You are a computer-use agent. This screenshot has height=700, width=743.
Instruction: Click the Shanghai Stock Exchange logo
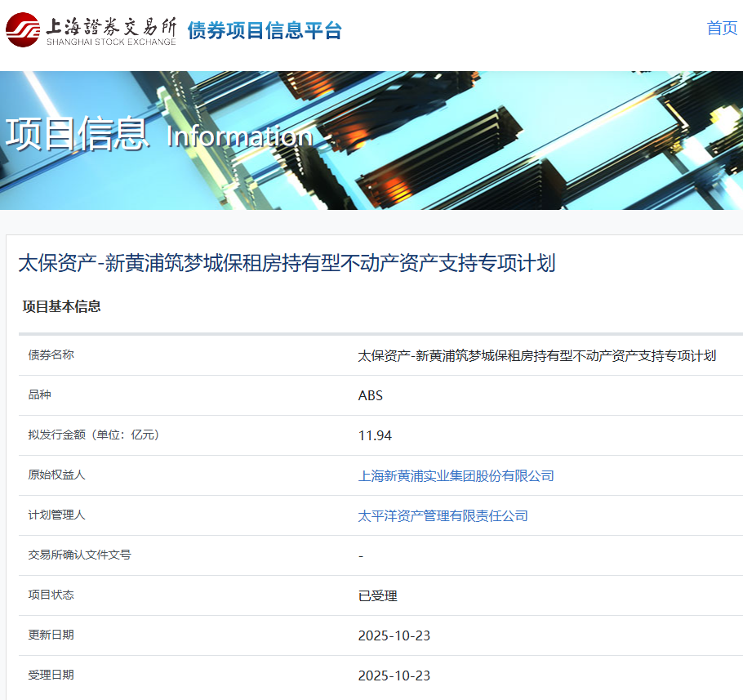91,30
